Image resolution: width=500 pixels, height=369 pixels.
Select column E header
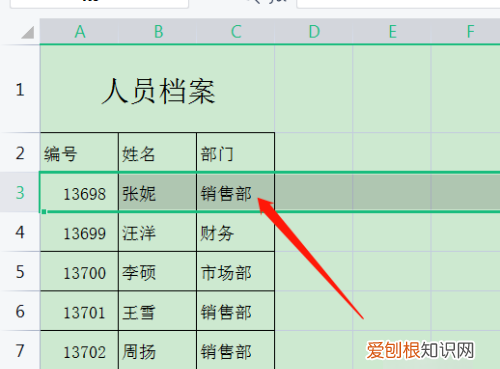pos(392,32)
